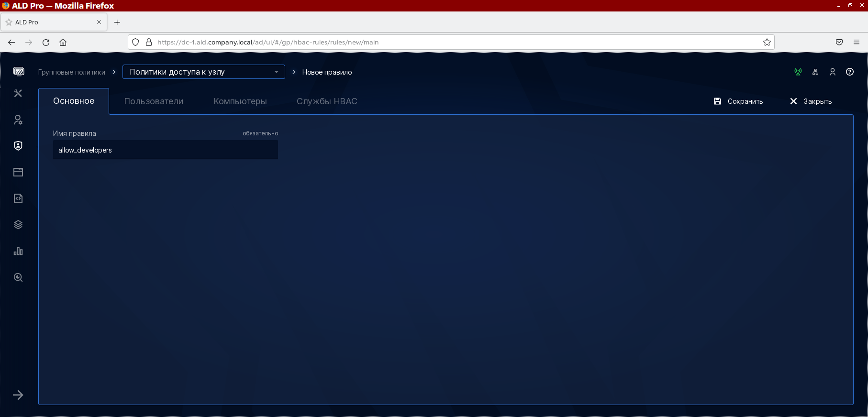The image size is (868, 417).
Task: Open the user profile icon in header
Action: point(833,72)
